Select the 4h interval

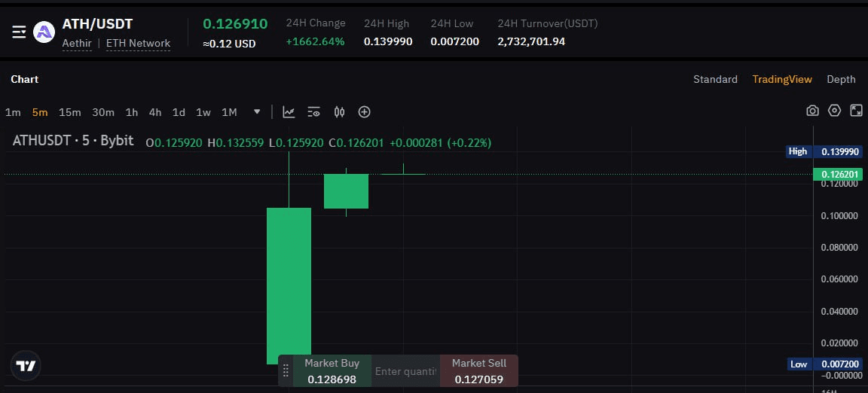[155, 112]
